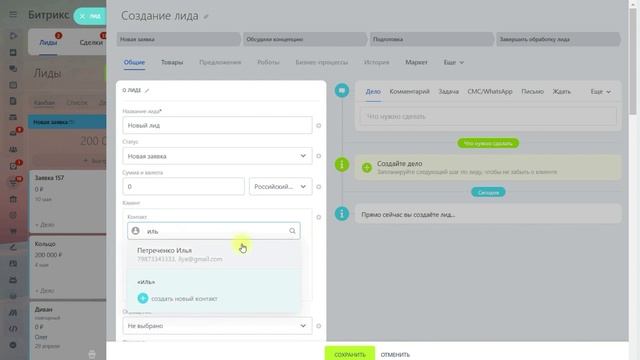
Task: Click the Что нужно сделать input
Action: click(x=488, y=117)
